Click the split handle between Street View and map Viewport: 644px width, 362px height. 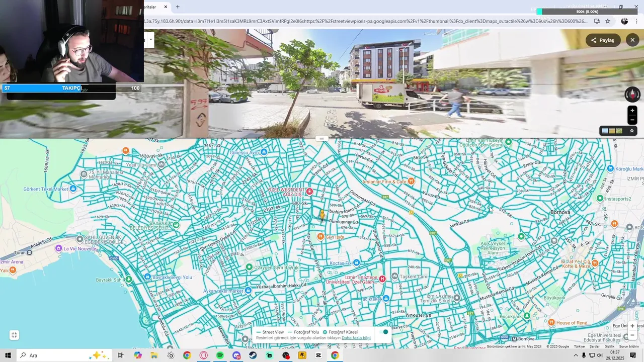pyautogui.click(x=322, y=138)
